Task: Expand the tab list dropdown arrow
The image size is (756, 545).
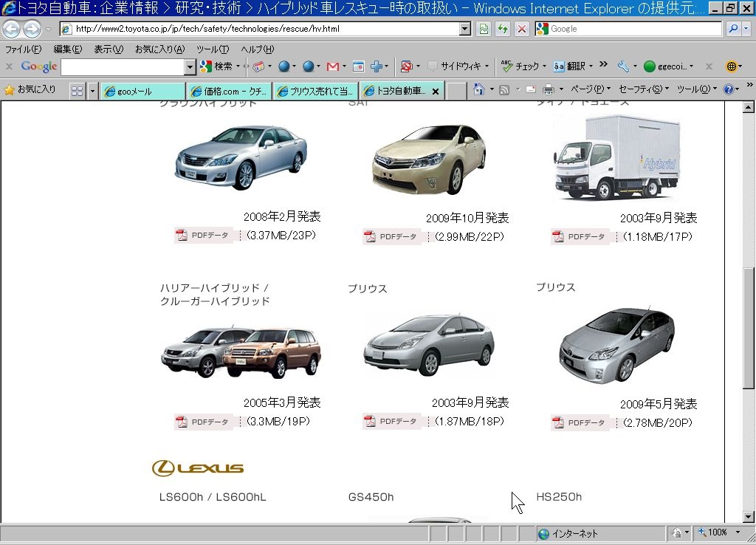Action: point(92,91)
